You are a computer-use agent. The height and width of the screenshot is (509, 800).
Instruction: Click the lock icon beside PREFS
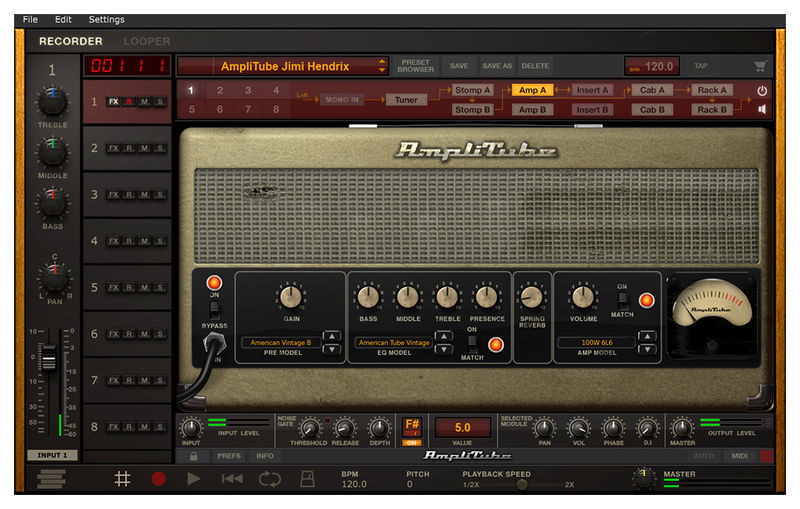pyautogui.click(x=193, y=456)
